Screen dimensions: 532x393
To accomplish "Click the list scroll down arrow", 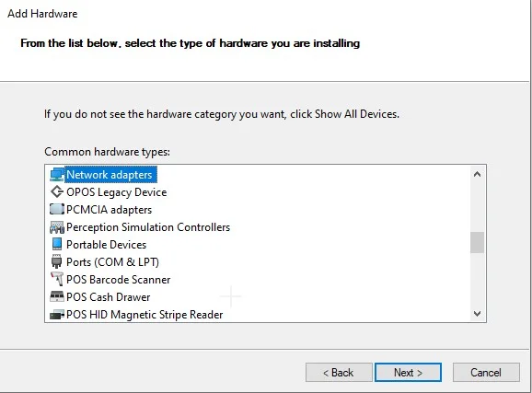I will pos(477,314).
